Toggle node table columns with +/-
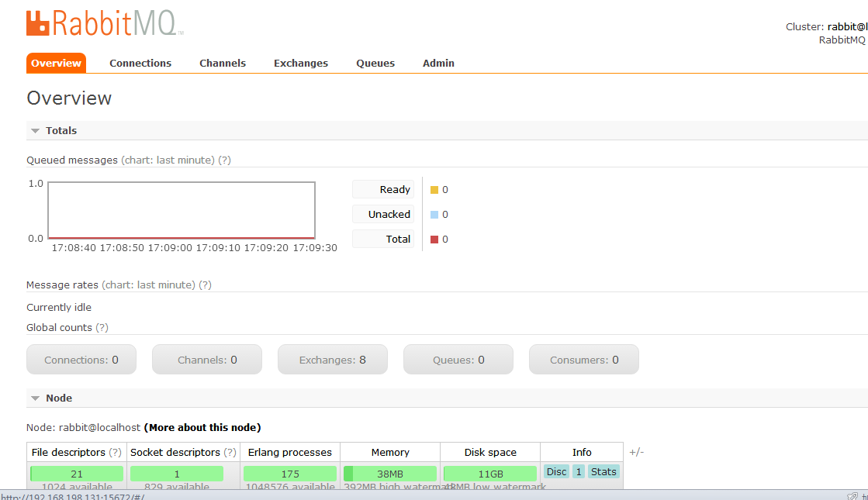 637,453
